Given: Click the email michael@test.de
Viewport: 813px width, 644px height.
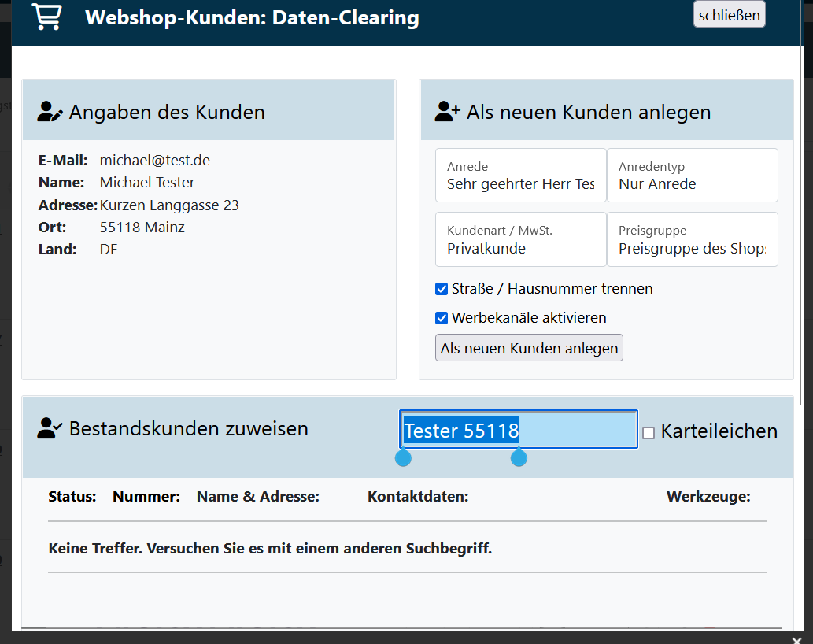Looking at the screenshot, I should tap(155, 161).
